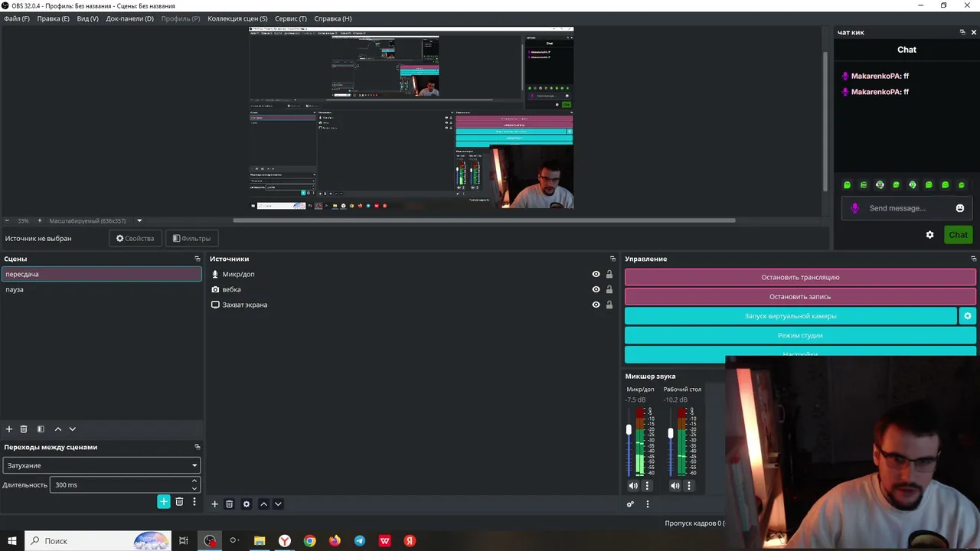Open scene filters icon in Scenes toolbar
This screenshot has height=551, width=980.
[41, 429]
